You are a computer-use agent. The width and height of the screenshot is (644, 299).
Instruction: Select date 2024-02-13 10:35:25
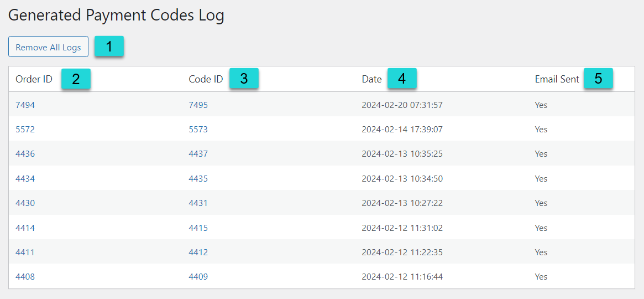pyautogui.click(x=402, y=154)
